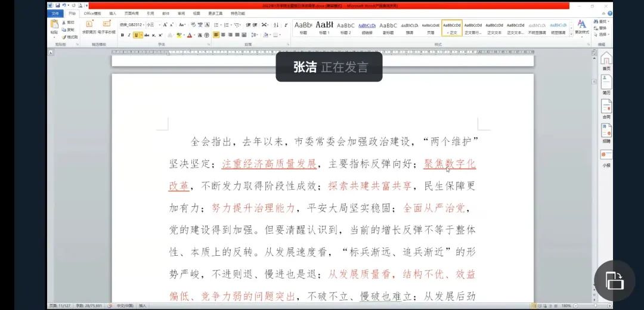Toggle the underline button

(137, 35)
